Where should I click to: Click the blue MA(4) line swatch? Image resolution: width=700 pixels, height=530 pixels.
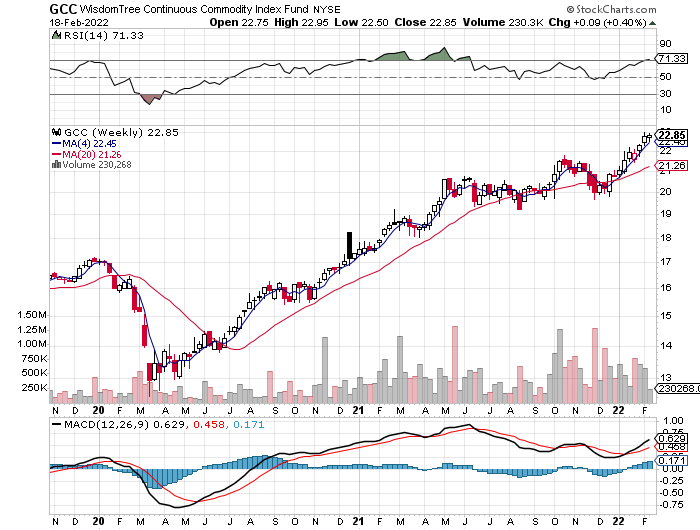57,144
